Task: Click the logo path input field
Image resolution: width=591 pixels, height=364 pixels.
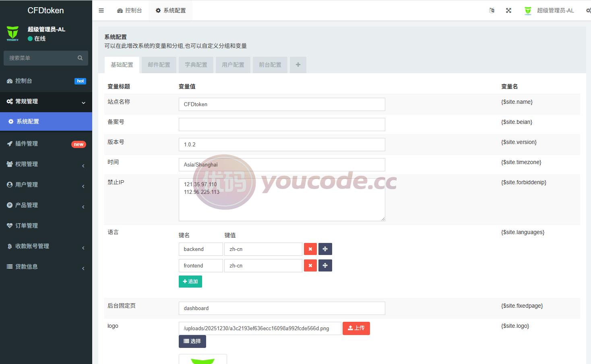Action: 260,328
